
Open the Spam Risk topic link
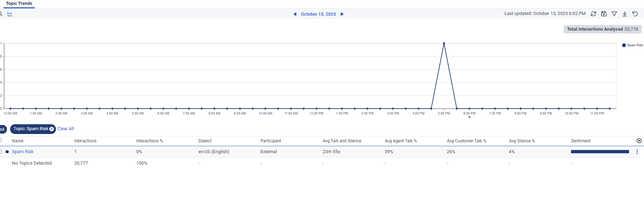[x=23, y=152]
